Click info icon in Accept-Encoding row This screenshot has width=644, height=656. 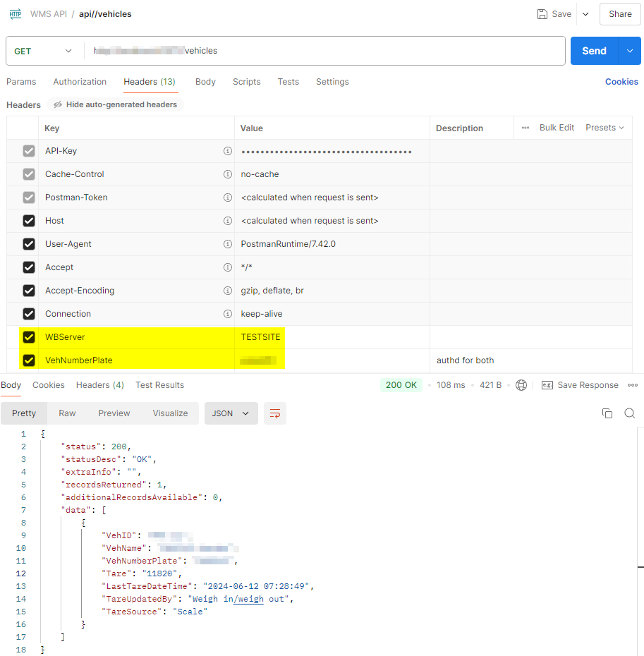click(228, 291)
